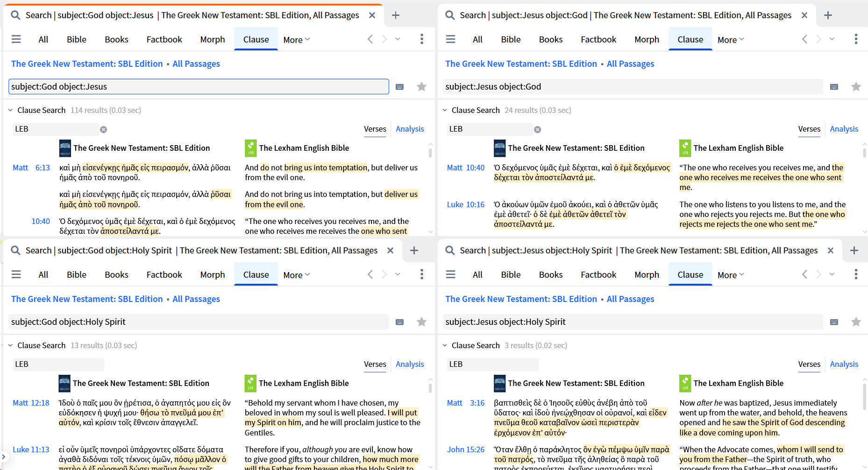Switch to Analysis view in God-Jesus results
The width and height of the screenshot is (868, 470).
click(x=410, y=129)
